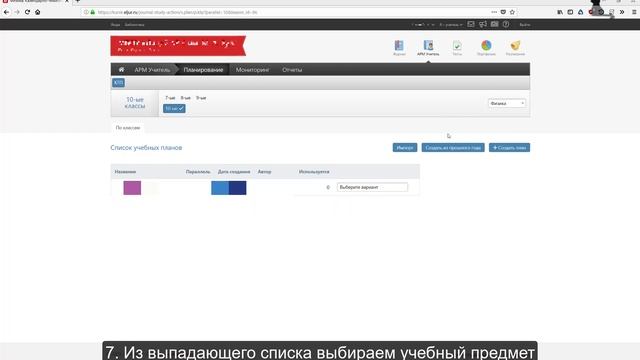This screenshot has height=360, width=640.
Task: Open a new browser tab with plus
Action: pyautogui.click(x=78, y=1)
